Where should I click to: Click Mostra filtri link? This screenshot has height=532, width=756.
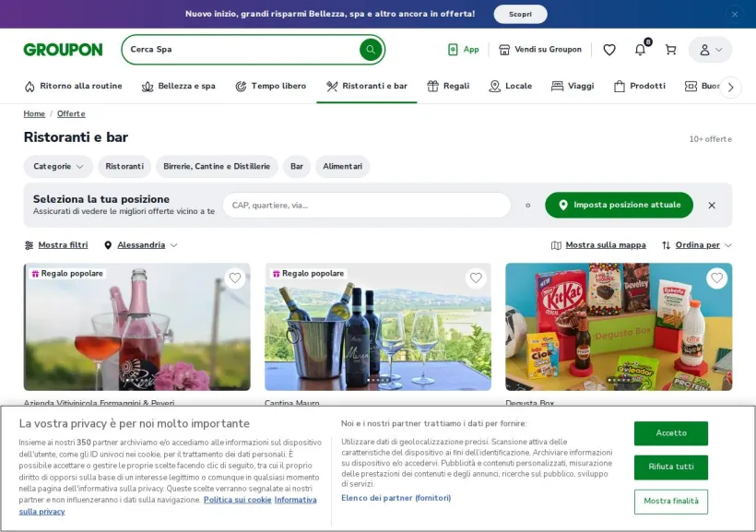pos(63,245)
